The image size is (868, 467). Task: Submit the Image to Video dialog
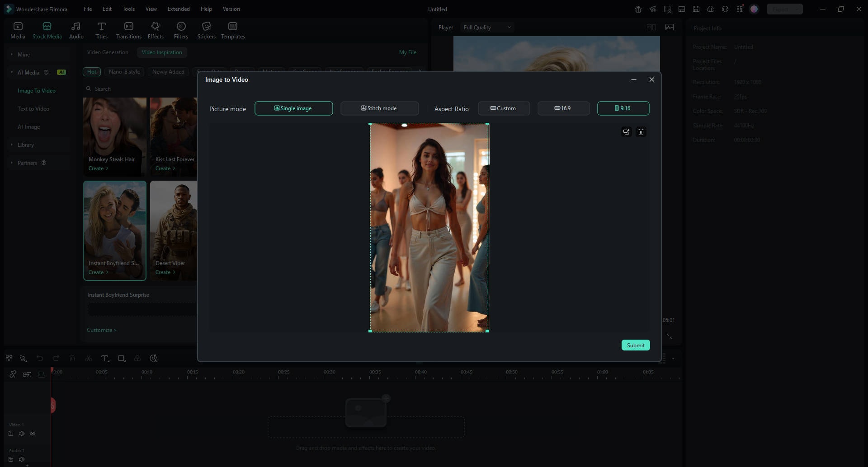(636, 346)
